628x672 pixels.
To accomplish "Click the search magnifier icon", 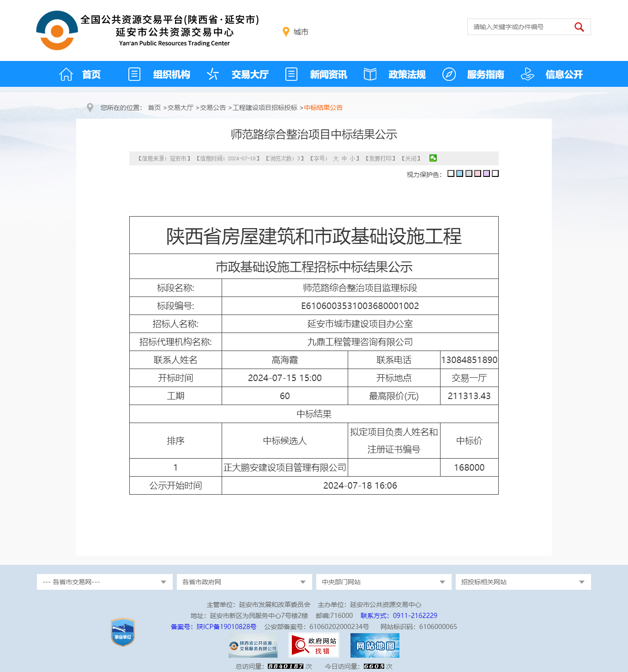I will (579, 27).
